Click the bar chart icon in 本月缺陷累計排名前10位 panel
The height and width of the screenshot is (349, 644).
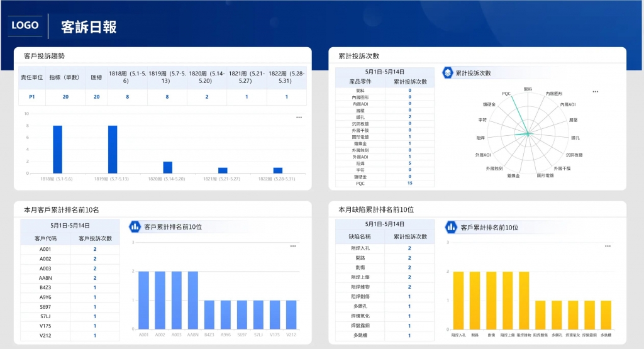pyautogui.click(x=451, y=226)
